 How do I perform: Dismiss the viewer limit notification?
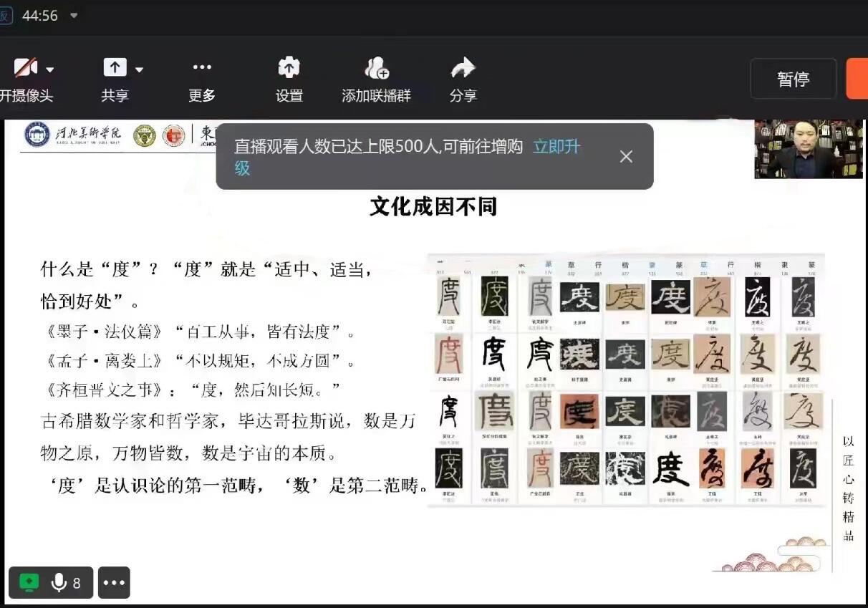point(626,156)
